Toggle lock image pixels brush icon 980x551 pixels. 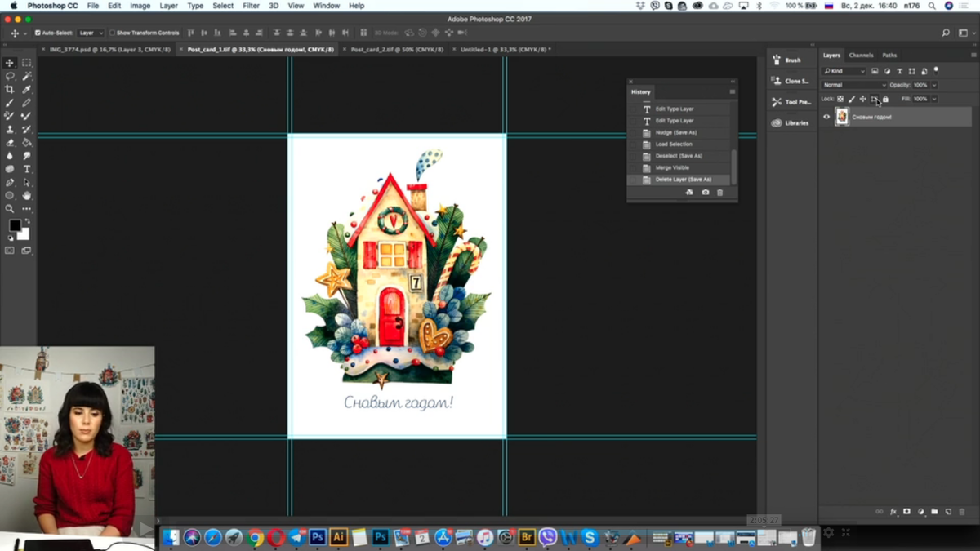click(x=852, y=99)
